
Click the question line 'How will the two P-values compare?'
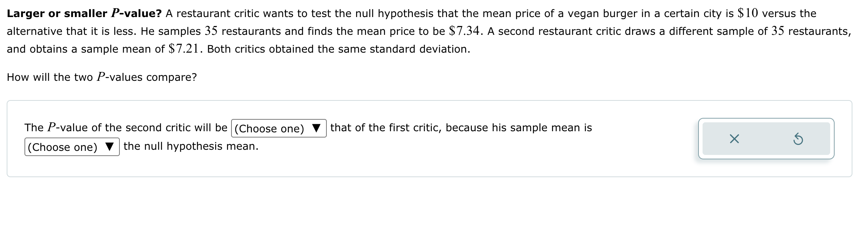102,77
